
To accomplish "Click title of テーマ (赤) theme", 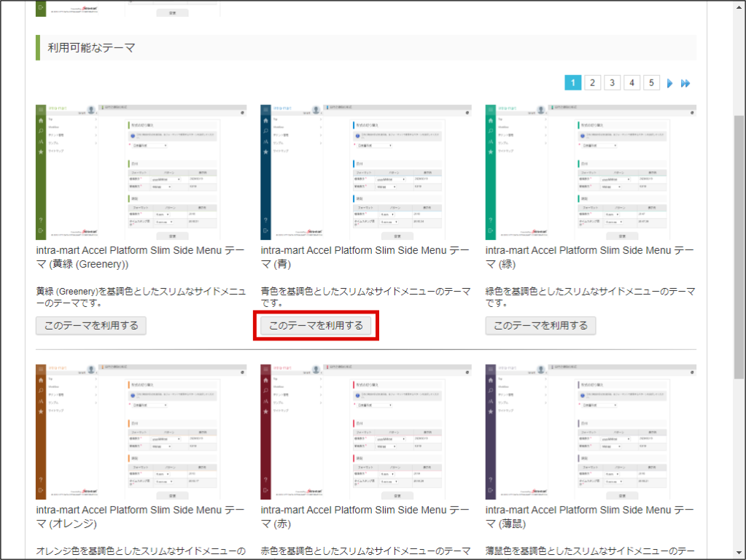I will click(x=365, y=517).
